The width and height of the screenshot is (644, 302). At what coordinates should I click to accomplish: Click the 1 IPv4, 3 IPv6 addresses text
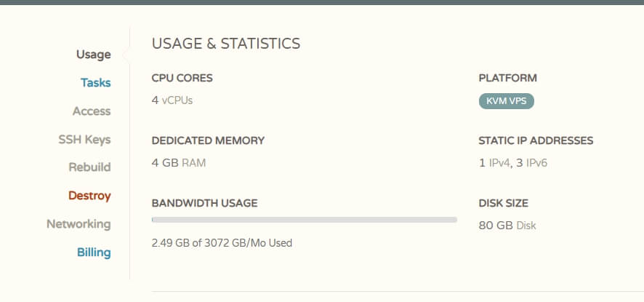[512, 163]
